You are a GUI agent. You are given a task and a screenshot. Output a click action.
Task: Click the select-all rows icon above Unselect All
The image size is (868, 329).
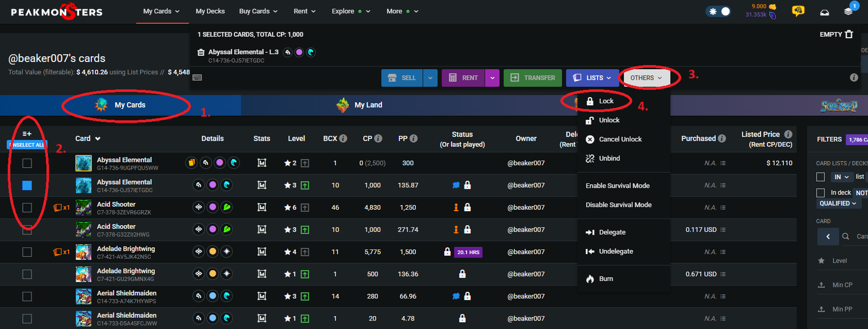point(27,134)
